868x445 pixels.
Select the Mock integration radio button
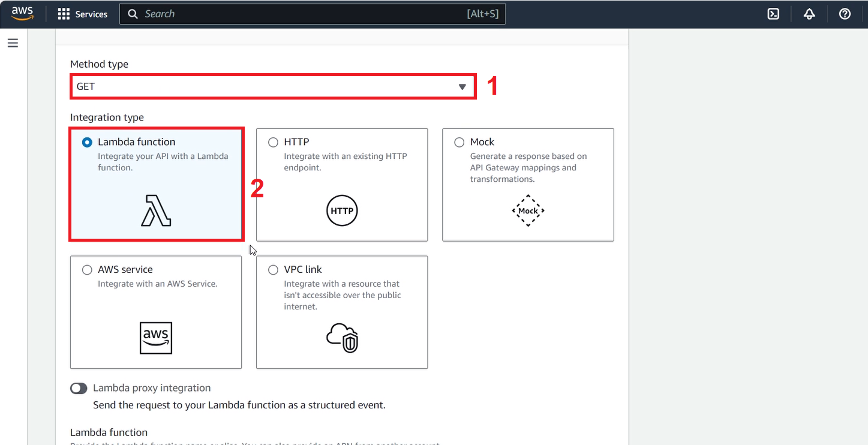coord(459,142)
